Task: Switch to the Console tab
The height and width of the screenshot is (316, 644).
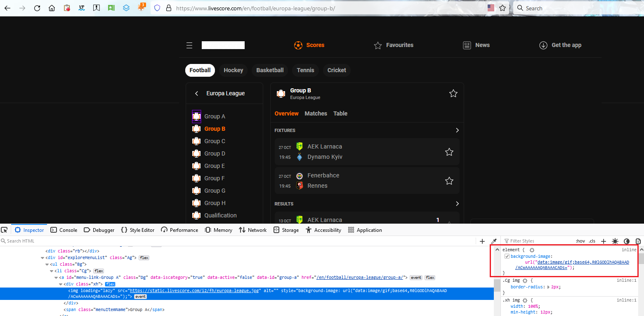Action: pyautogui.click(x=64, y=230)
